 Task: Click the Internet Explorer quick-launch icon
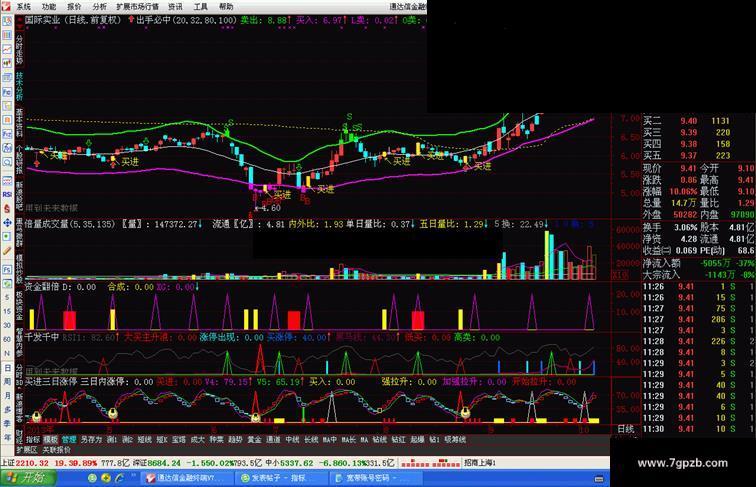[x=119, y=478]
